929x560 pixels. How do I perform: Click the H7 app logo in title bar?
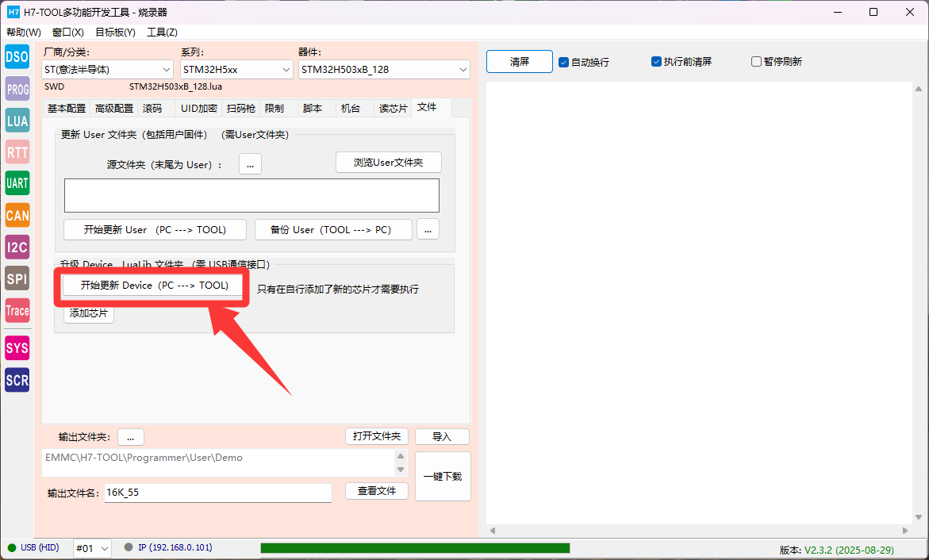[13, 12]
